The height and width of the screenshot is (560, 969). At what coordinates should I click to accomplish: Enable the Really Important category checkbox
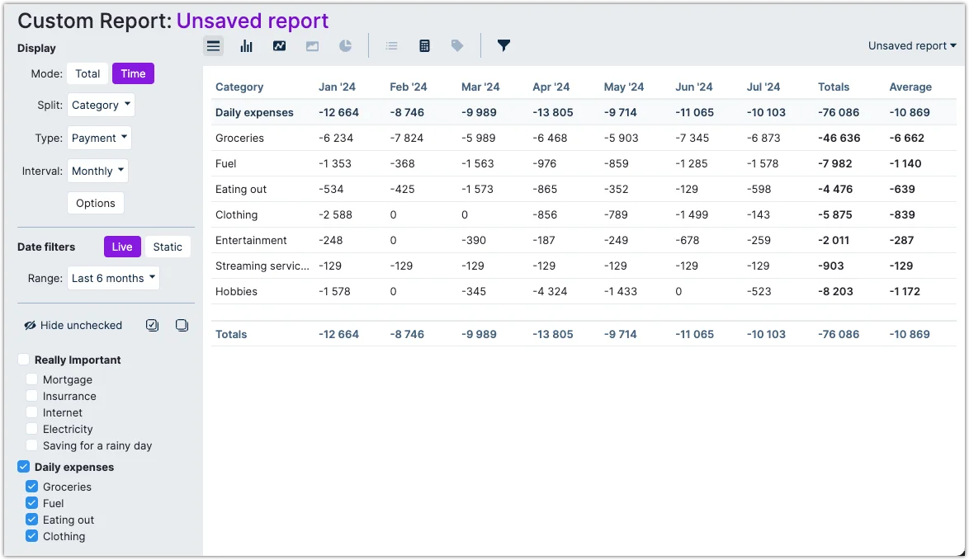pyautogui.click(x=22, y=360)
